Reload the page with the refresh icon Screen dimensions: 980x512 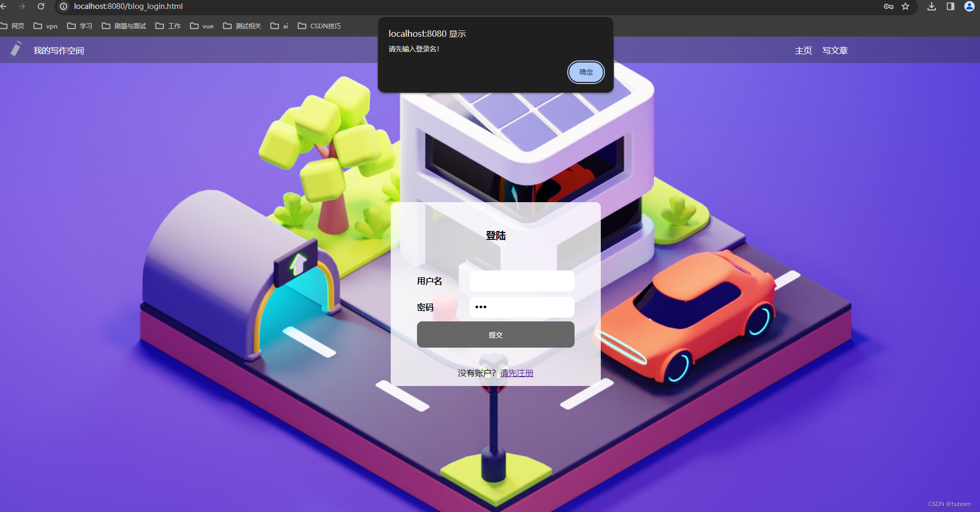point(41,6)
